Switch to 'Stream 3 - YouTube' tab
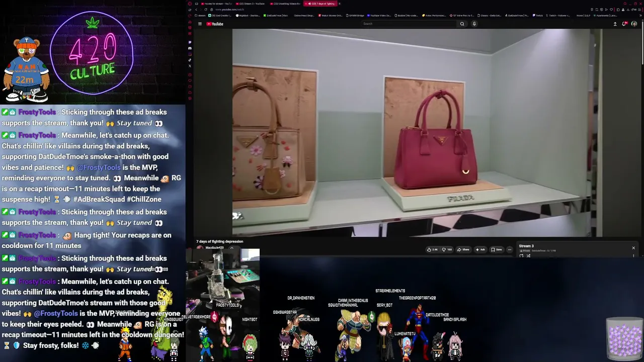This screenshot has height=362, width=644. click(251, 4)
